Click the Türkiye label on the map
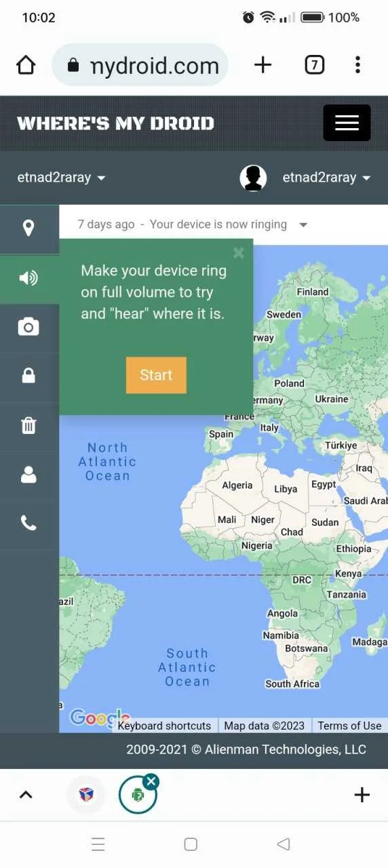The image size is (388, 868). click(x=341, y=446)
